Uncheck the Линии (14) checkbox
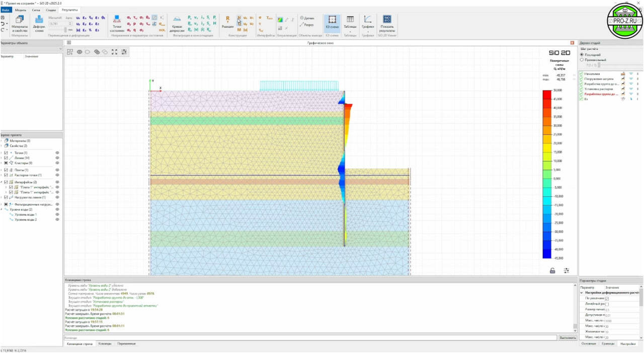 [x=6, y=158]
